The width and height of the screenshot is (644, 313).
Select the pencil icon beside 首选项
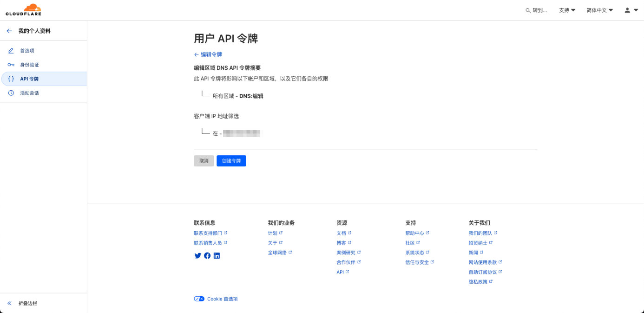pyautogui.click(x=11, y=50)
